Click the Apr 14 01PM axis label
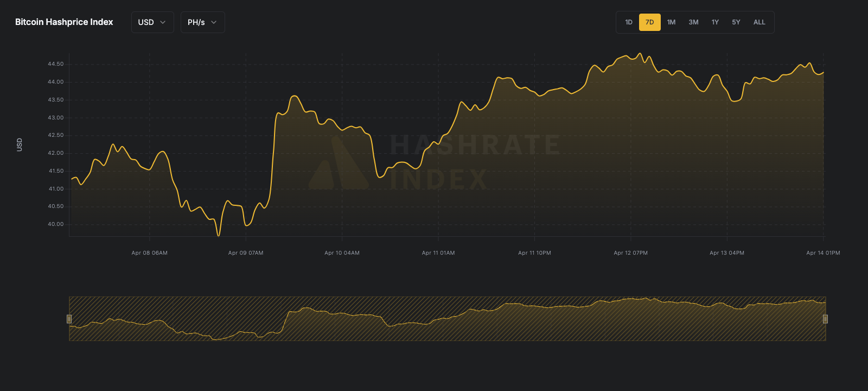 [823, 253]
